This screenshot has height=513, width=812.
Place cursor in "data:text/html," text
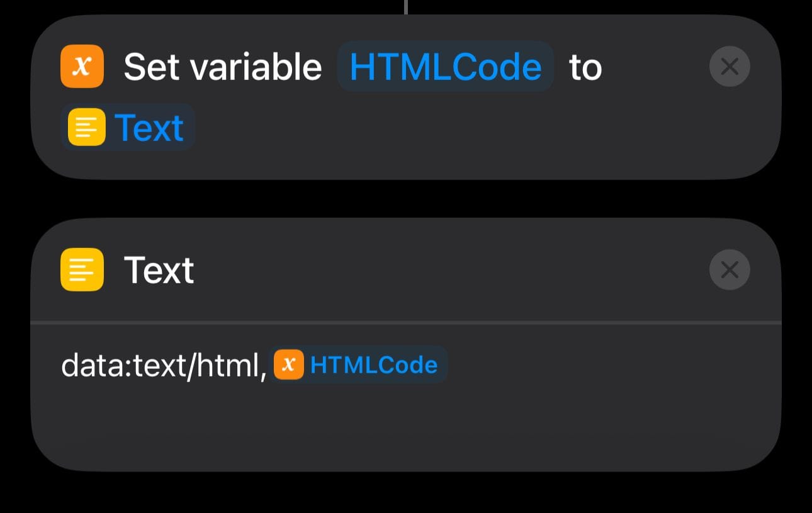(164, 365)
